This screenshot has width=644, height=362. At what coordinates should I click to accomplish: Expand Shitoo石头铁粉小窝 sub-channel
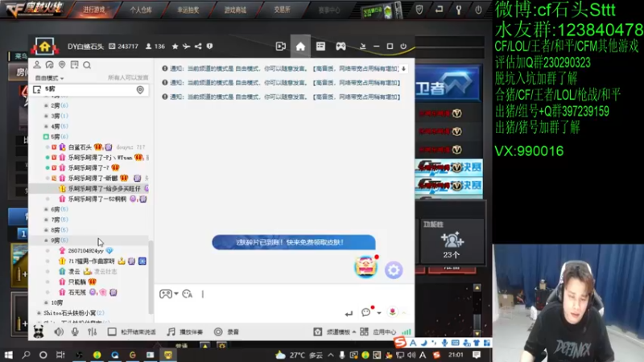click(39, 313)
